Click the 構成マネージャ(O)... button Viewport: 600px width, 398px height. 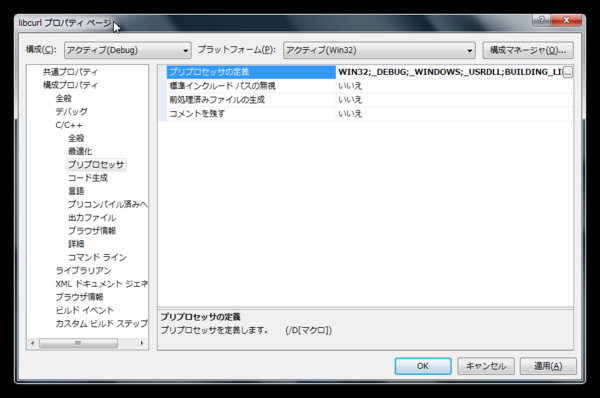[x=528, y=50]
